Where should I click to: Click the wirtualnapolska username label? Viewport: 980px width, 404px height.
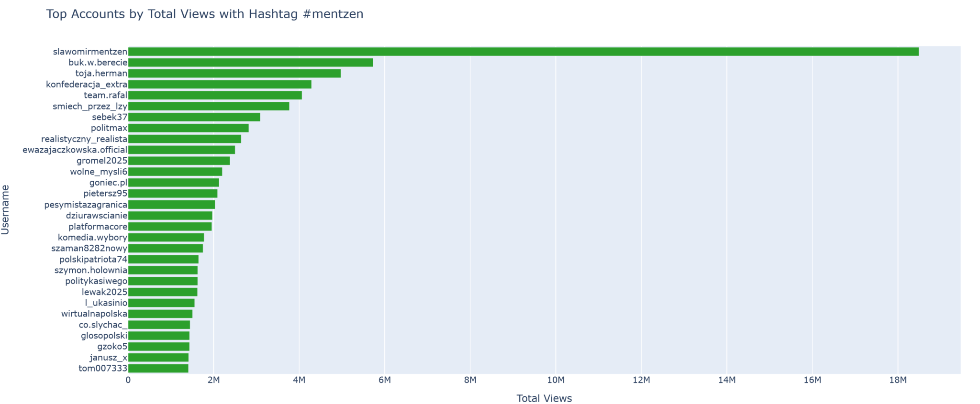click(x=94, y=314)
